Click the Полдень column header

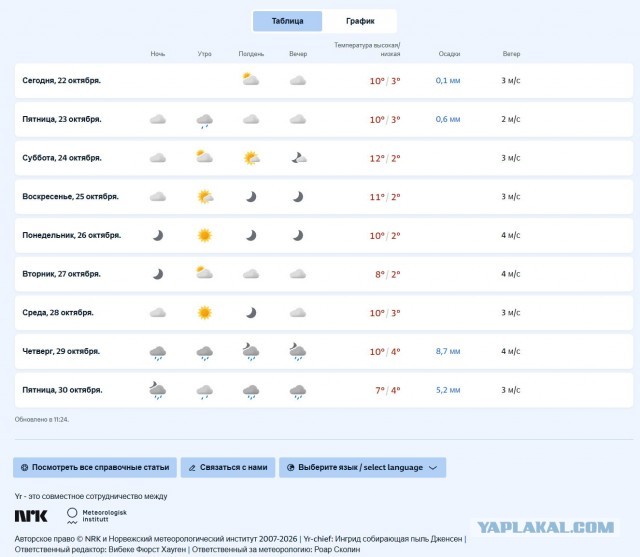coord(251,54)
